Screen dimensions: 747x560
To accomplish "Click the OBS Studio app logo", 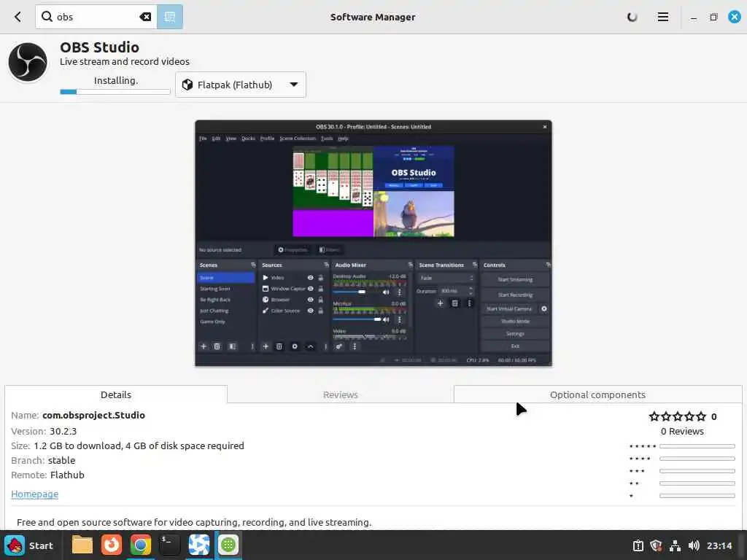I will [28, 62].
